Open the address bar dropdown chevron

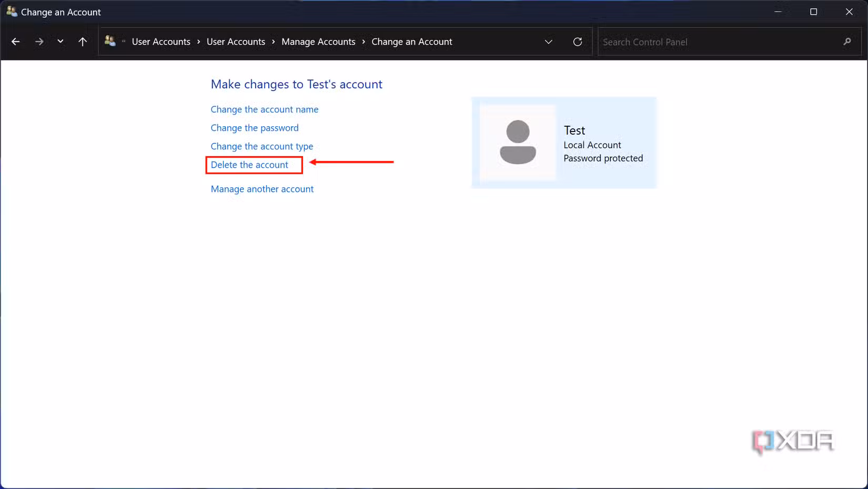[549, 42]
